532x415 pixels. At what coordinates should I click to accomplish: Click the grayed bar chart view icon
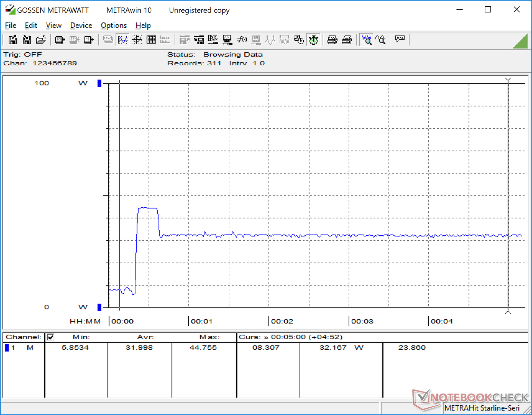165,40
